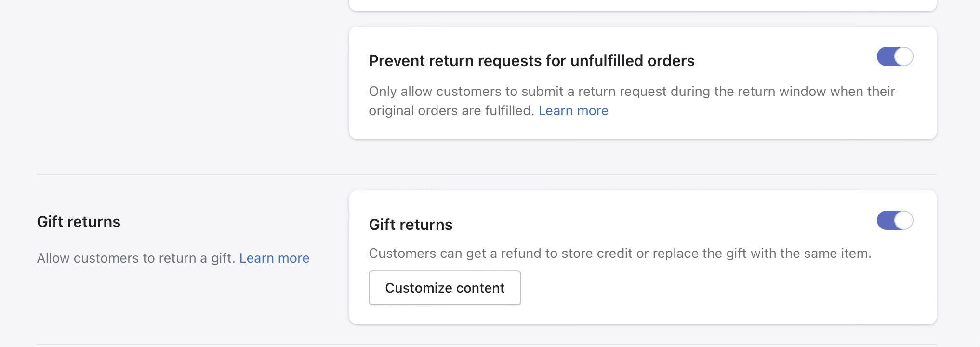This screenshot has width=980, height=347.
Task: Turn off the Gift returns toggle
Action: click(x=895, y=220)
